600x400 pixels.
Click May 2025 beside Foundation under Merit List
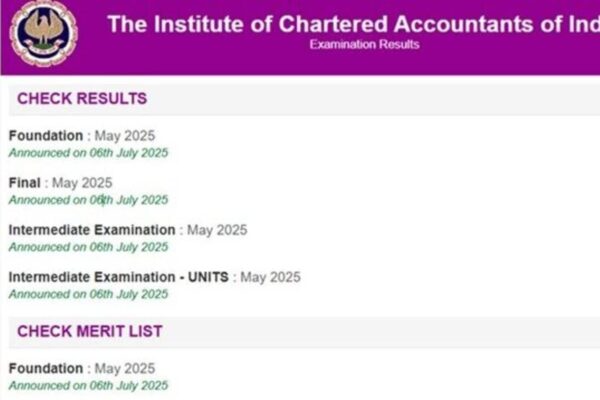125,368
